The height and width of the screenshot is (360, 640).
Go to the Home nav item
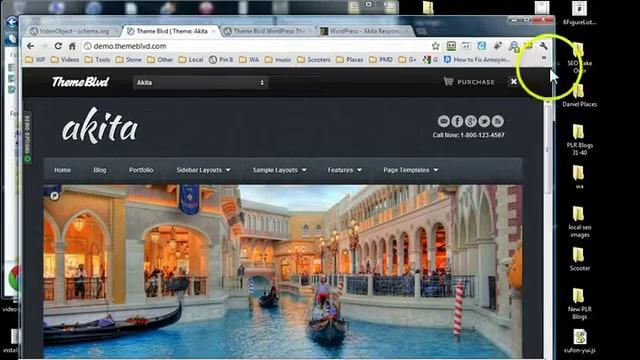[x=62, y=170]
